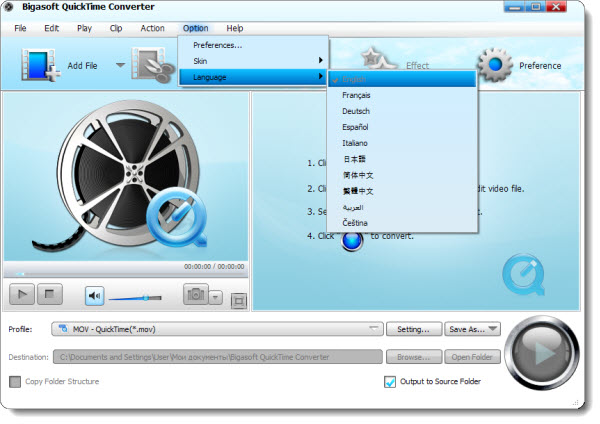The width and height of the screenshot is (600, 424).
Task: Click the full screen preview icon
Action: [x=238, y=300]
